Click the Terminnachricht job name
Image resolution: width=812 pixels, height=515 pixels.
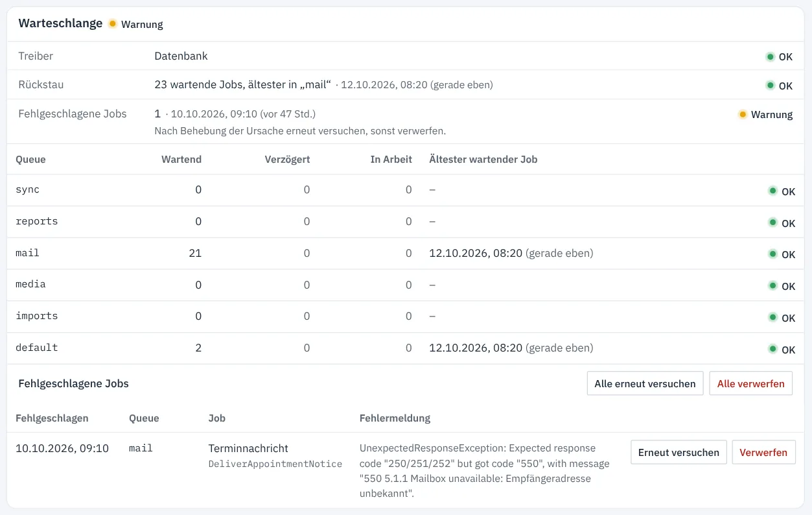(248, 448)
